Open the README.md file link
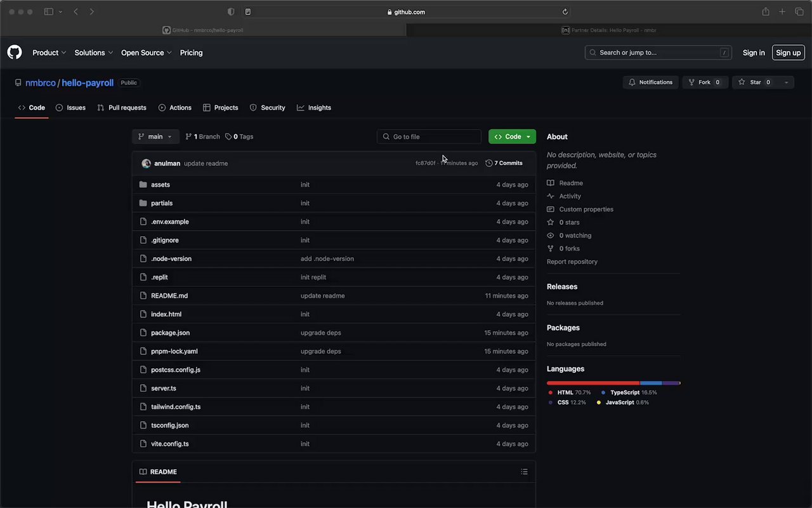This screenshot has height=508, width=812. tap(169, 296)
